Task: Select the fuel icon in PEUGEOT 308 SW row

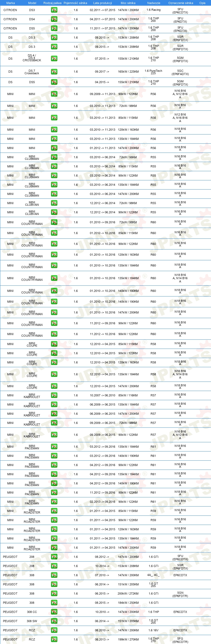Action: coord(54,621)
